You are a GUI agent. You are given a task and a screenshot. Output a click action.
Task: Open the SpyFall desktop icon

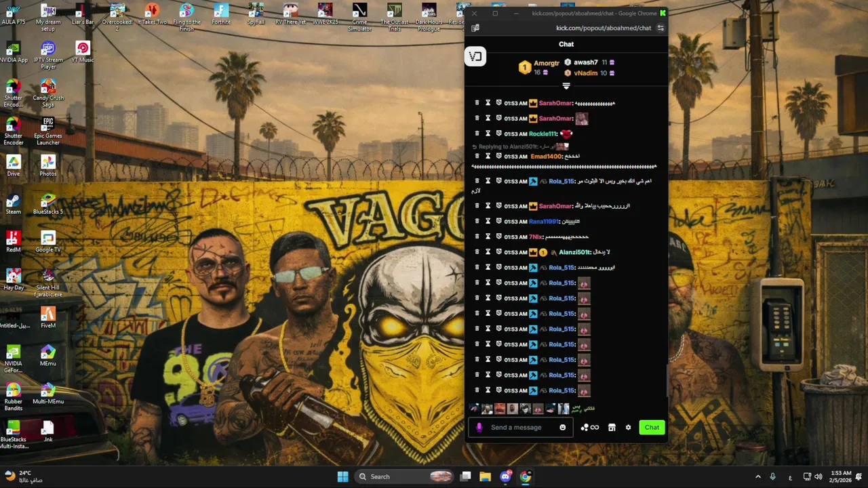[256, 14]
